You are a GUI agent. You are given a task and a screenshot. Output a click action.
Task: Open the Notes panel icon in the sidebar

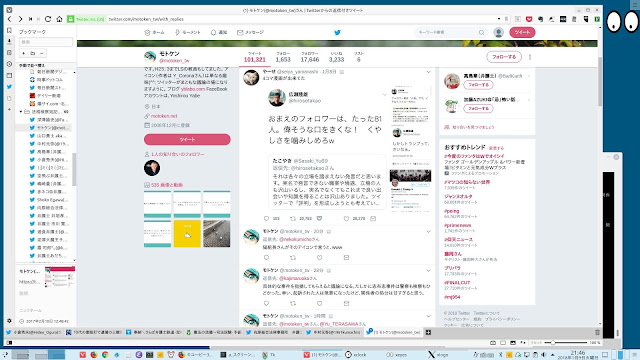point(9,53)
